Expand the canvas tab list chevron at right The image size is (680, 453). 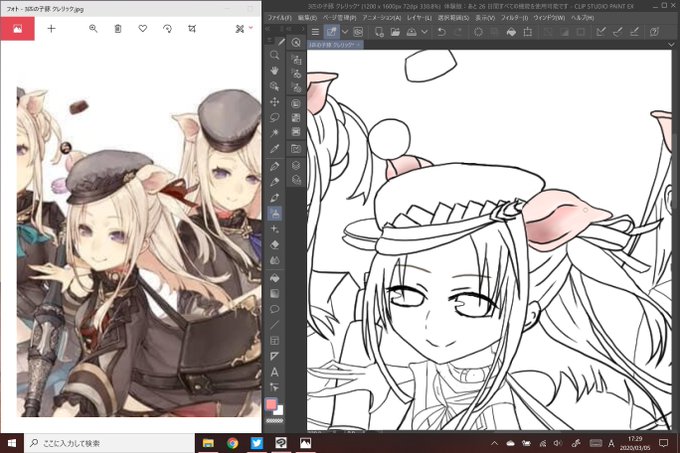pyautogui.click(x=671, y=44)
